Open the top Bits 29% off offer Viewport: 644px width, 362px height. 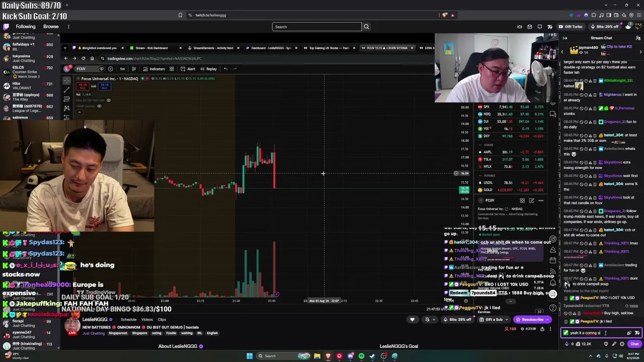604,27
